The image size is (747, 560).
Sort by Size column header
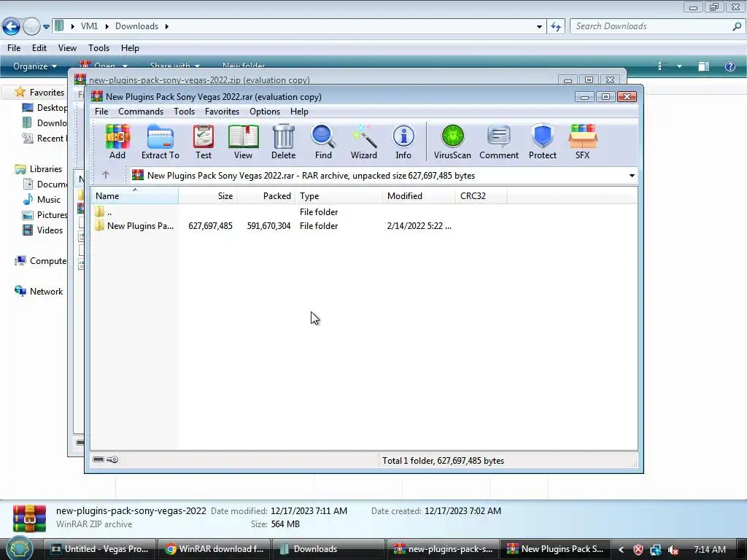[x=208, y=195]
